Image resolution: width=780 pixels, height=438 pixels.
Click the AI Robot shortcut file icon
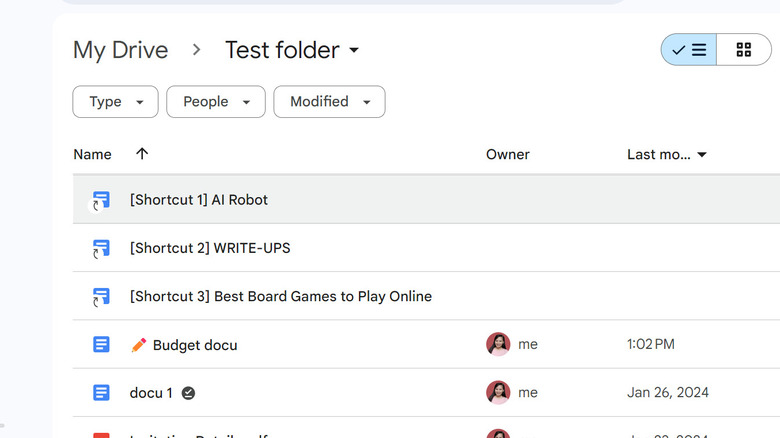coord(101,200)
